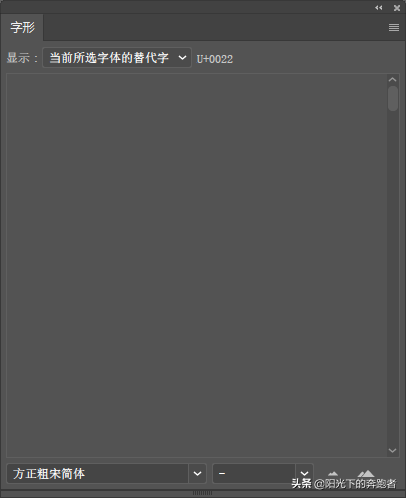
Task: Click the chevron beside 当前所选字体的替代字
Action: click(x=182, y=58)
